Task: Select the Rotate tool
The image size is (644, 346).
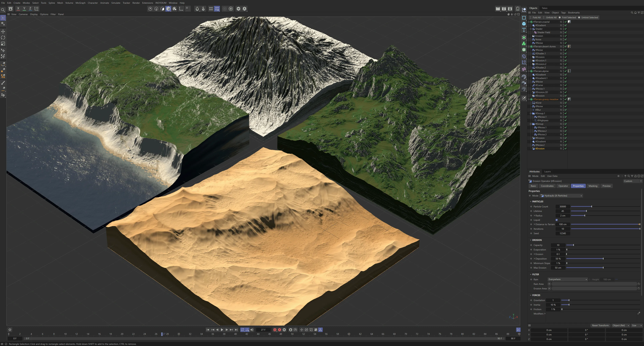Action: click(3, 38)
